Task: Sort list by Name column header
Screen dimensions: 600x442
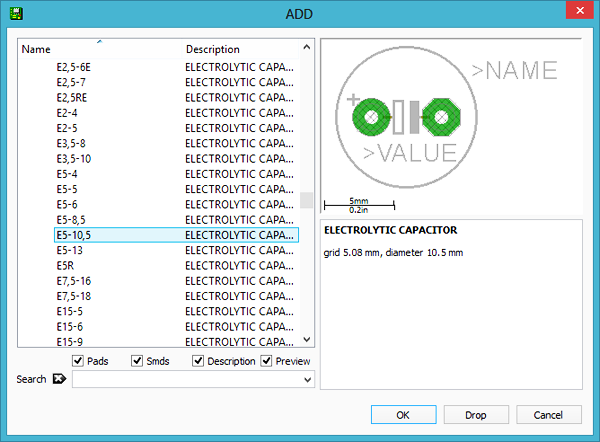Action: [x=100, y=49]
